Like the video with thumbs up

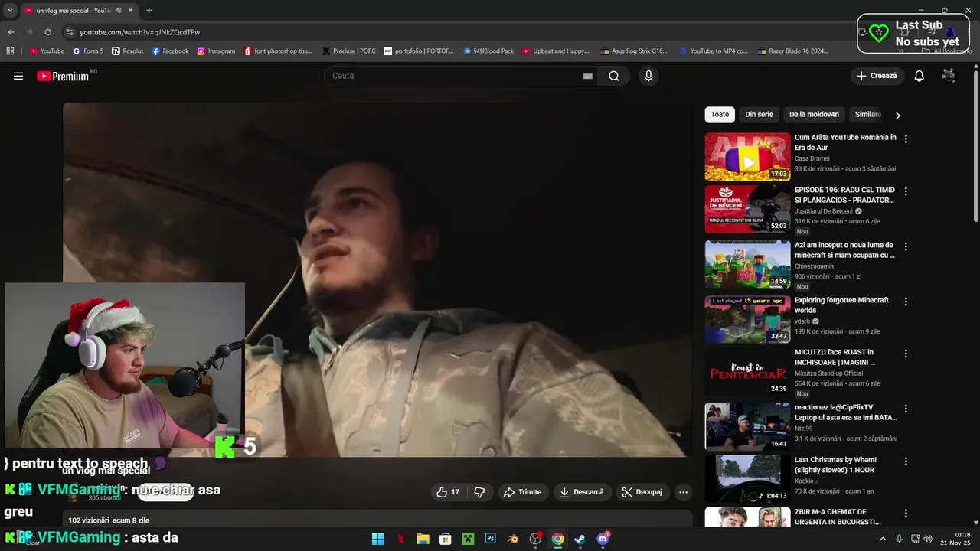[x=448, y=492]
